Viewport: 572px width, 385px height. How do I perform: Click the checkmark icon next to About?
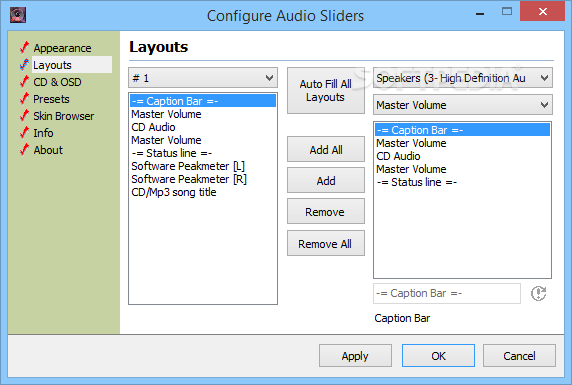(24, 149)
